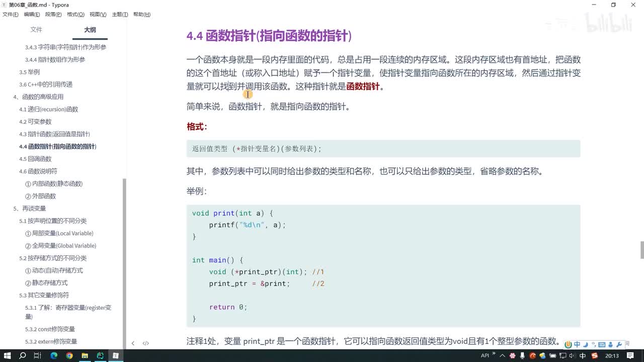Select outline entry 5.2 按存储方式的不同分类

coord(53,258)
